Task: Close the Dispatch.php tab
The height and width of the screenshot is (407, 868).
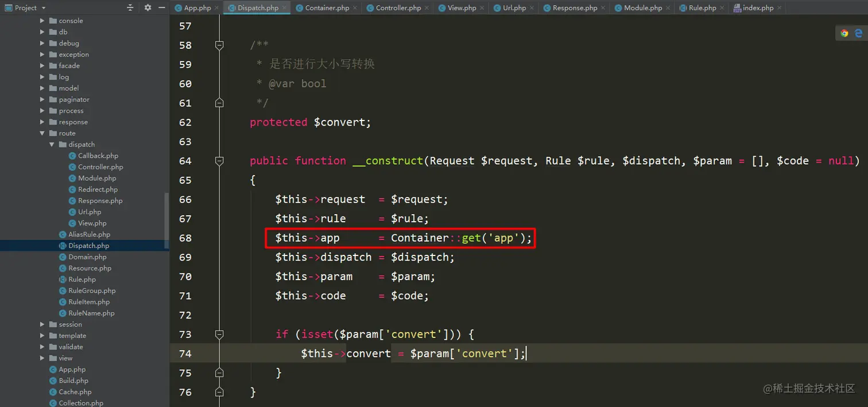Action: [284, 8]
